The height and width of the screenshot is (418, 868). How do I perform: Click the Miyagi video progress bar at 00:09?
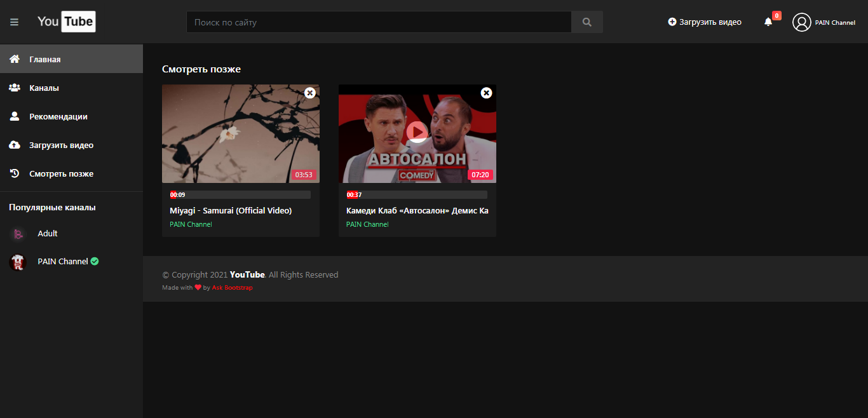click(x=240, y=195)
